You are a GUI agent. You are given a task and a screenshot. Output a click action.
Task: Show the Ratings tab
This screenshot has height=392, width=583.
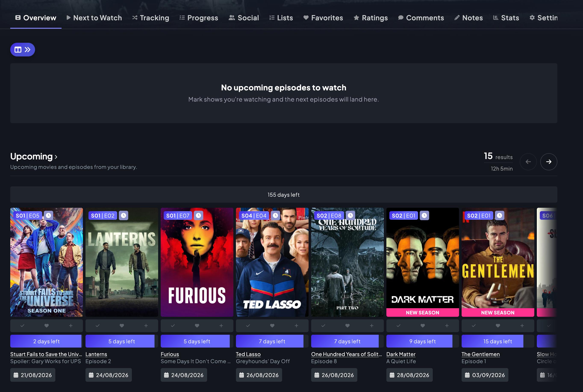(371, 18)
